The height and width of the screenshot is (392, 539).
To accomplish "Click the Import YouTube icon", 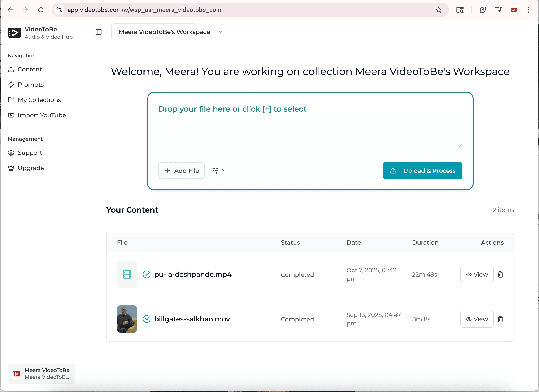I will coord(11,115).
